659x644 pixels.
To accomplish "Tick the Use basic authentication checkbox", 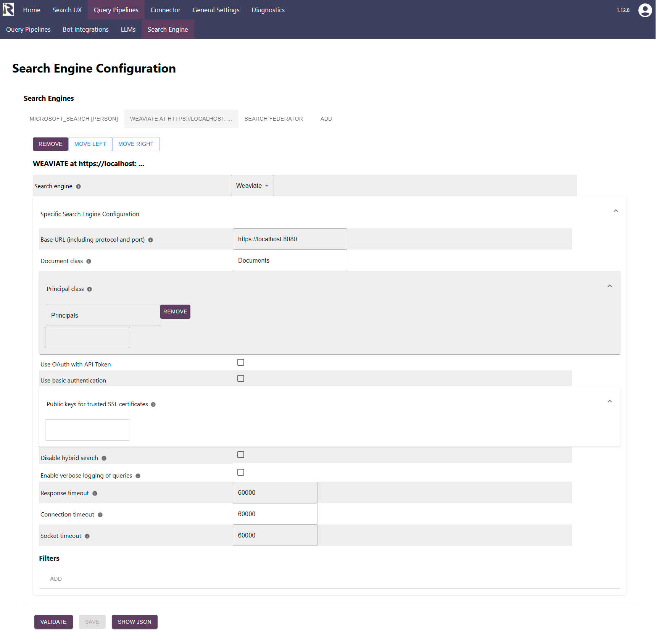I will click(240, 378).
